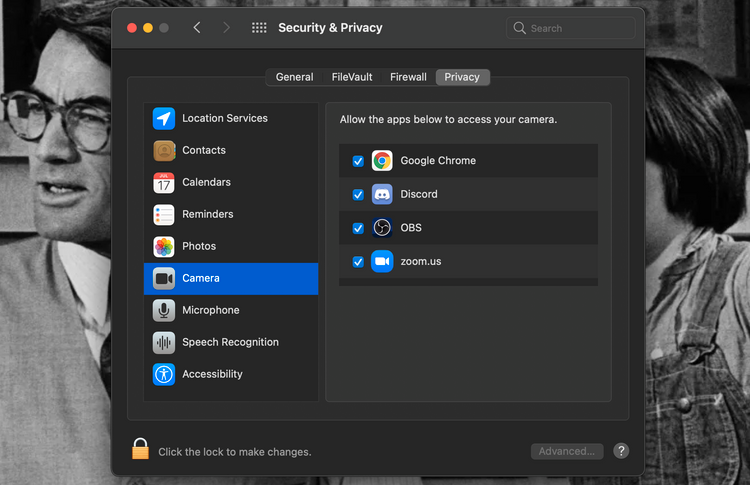Click the Camera icon in the sidebar
The width and height of the screenshot is (750, 485).
pos(164,278)
